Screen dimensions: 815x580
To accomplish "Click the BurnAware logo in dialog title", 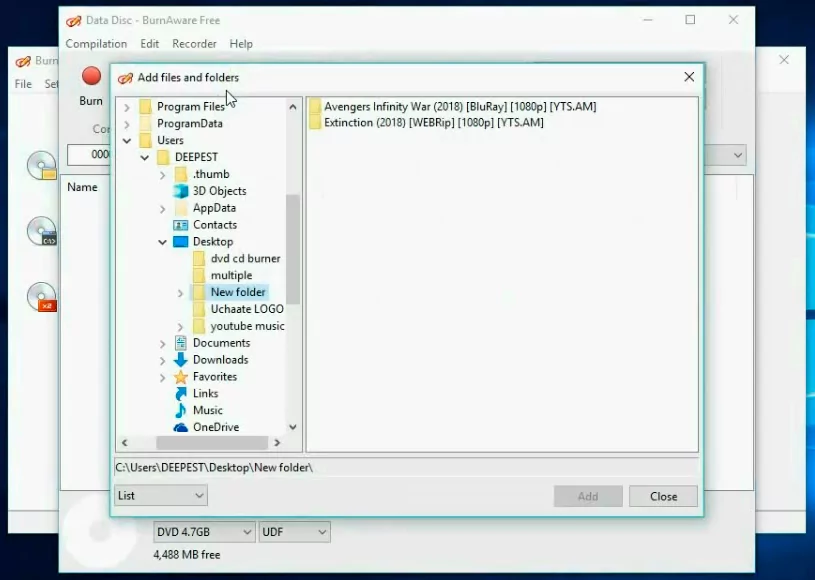I will point(125,78).
